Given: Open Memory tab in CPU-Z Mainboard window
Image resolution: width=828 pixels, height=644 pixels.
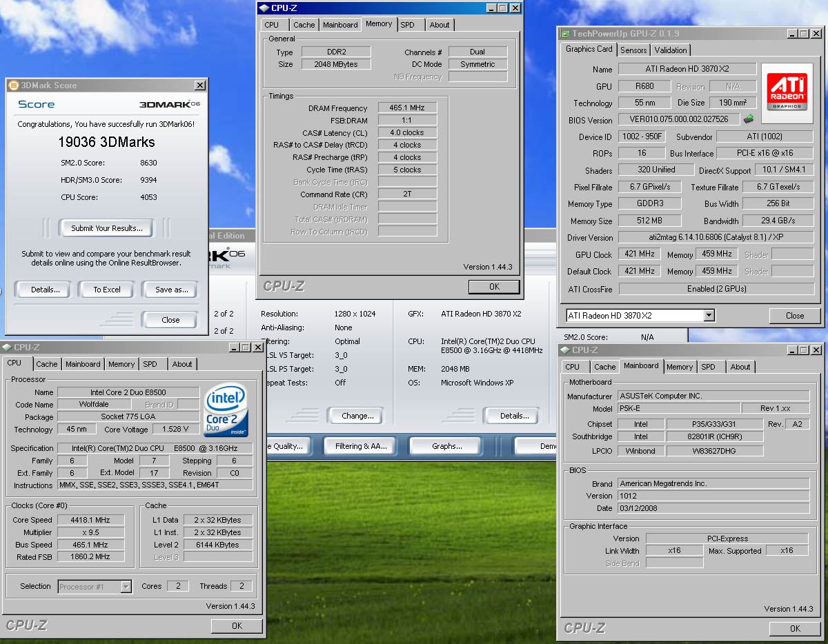Looking at the screenshot, I should 680,367.
